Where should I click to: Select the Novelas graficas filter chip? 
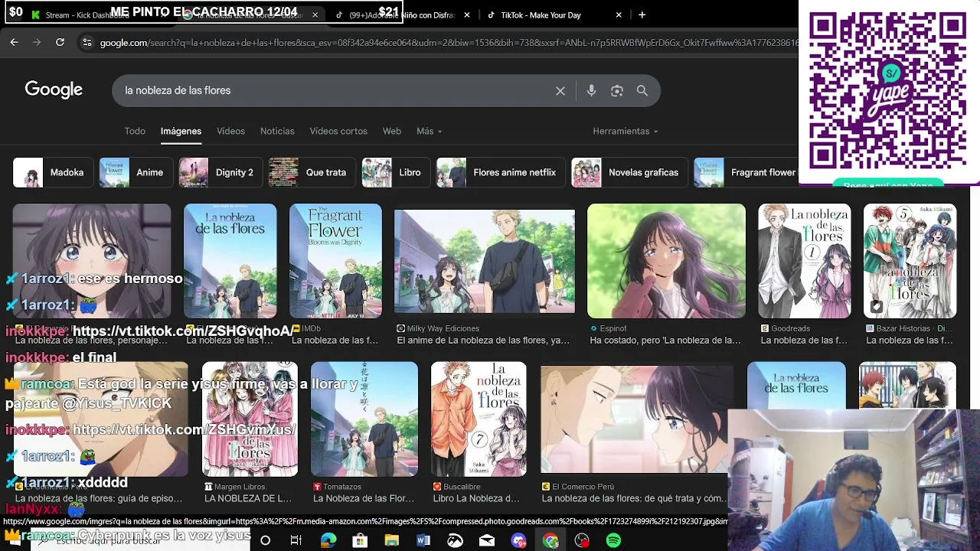(629, 172)
